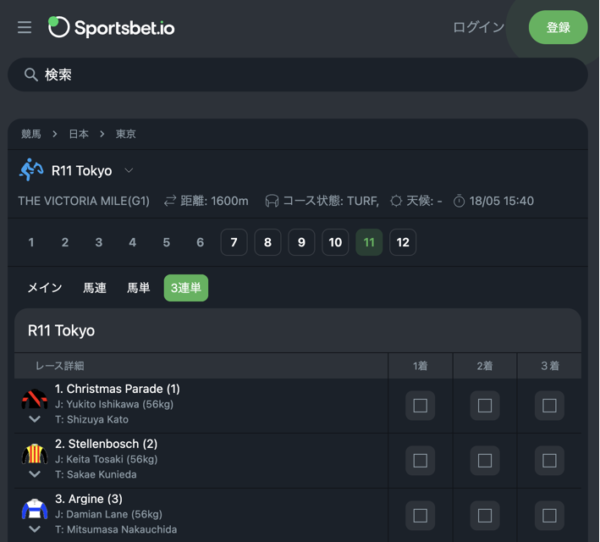
Task: Click the race time clock icon
Action: pyautogui.click(x=459, y=201)
